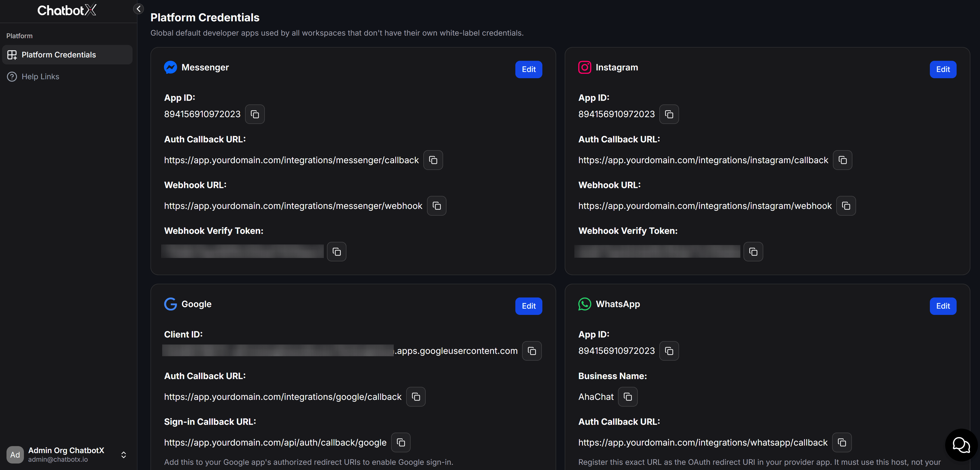980x470 pixels.
Task: Select the api/auth/callback/google URL text
Action: (x=275, y=442)
